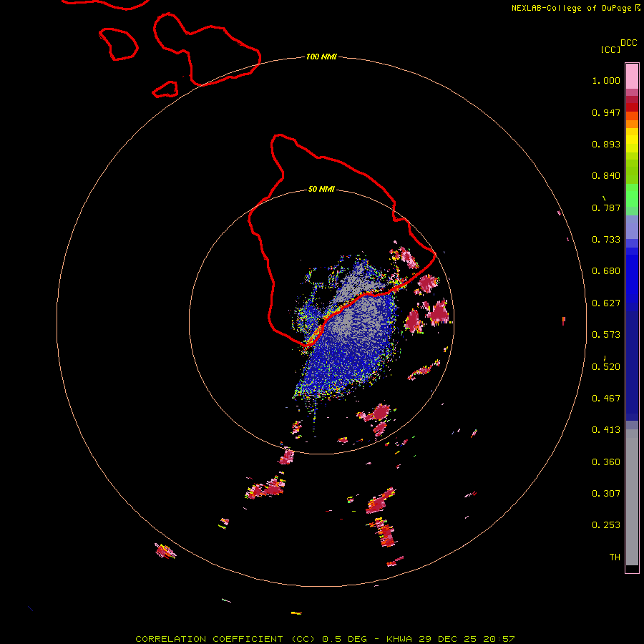Select the 0.467 scale value

(x=606, y=399)
